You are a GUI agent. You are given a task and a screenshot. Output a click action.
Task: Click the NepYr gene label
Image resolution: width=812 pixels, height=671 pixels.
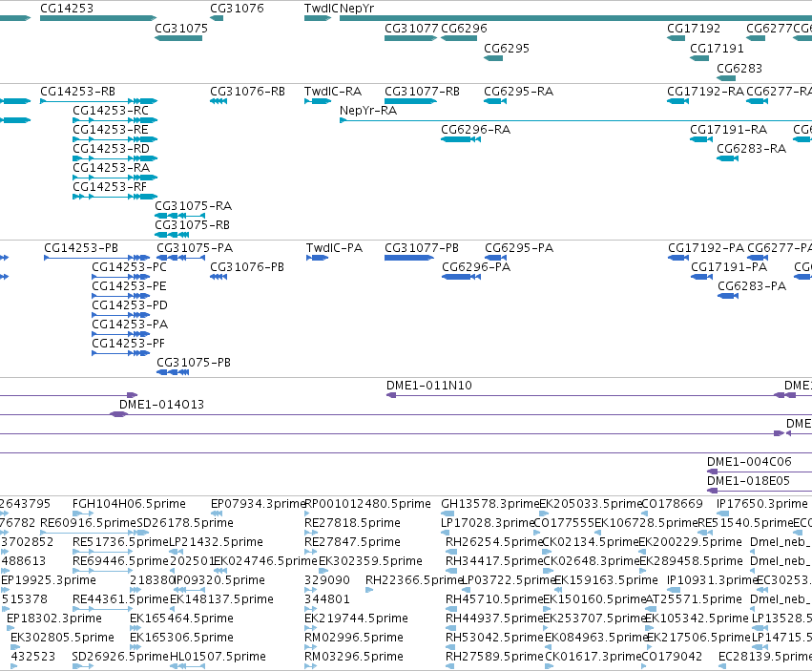[x=357, y=9]
